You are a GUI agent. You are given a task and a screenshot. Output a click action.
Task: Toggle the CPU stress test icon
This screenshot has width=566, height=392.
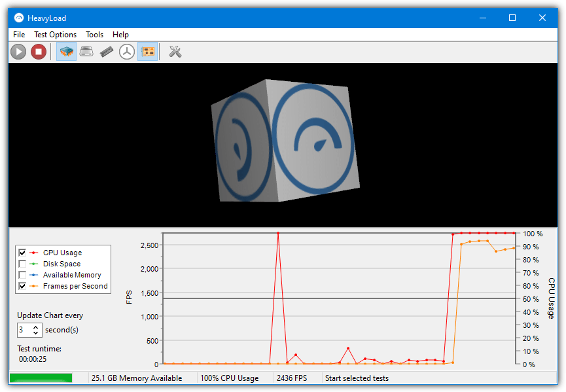67,52
